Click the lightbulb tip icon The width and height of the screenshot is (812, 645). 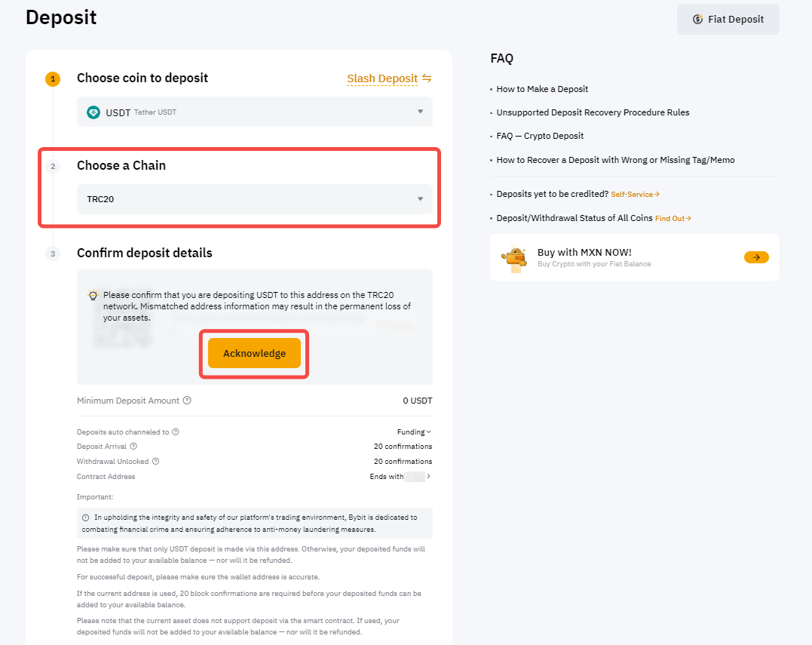coord(93,295)
